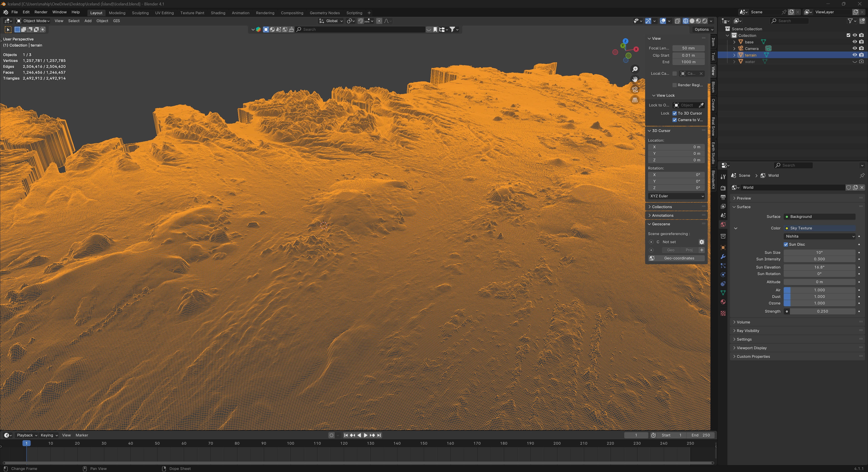This screenshot has height=472, width=868.
Task: Open the XYZ Euler rotation mode dropdown
Action: [x=676, y=196]
